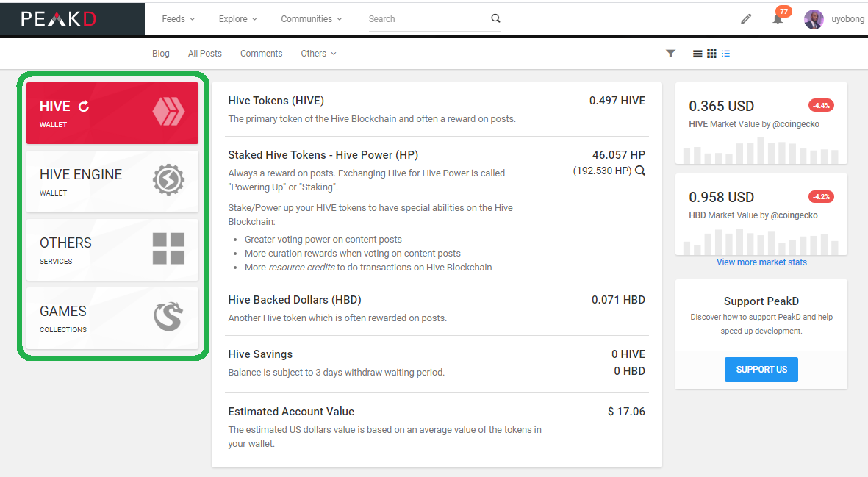Click the 77 notifications count badge
868x477 pixels.
(x=784, y=11)
